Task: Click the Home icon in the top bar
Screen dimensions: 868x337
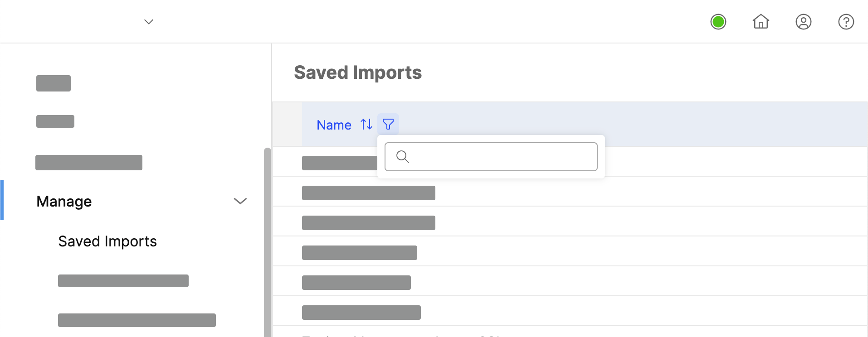Action: 761,21
